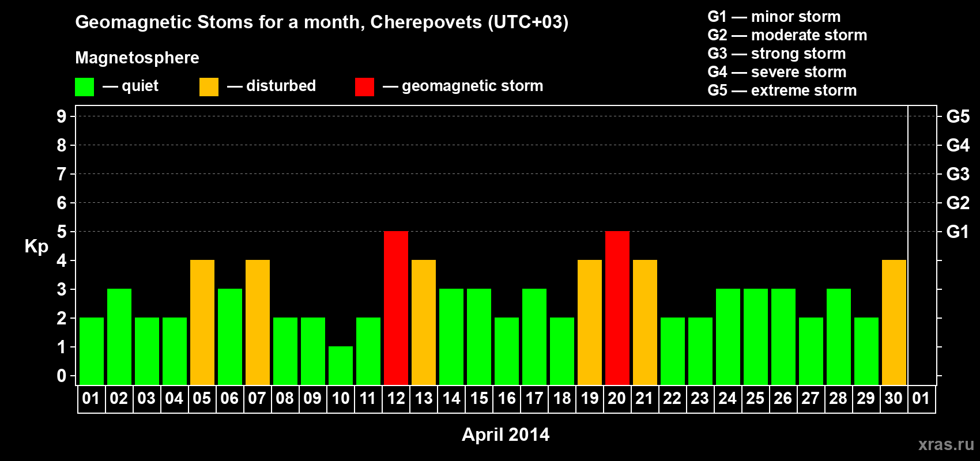Image resolution: width=980 pixels, height=461 pixels.
Task: Click the final 01 label after day 30
Action: click(921, 399)
